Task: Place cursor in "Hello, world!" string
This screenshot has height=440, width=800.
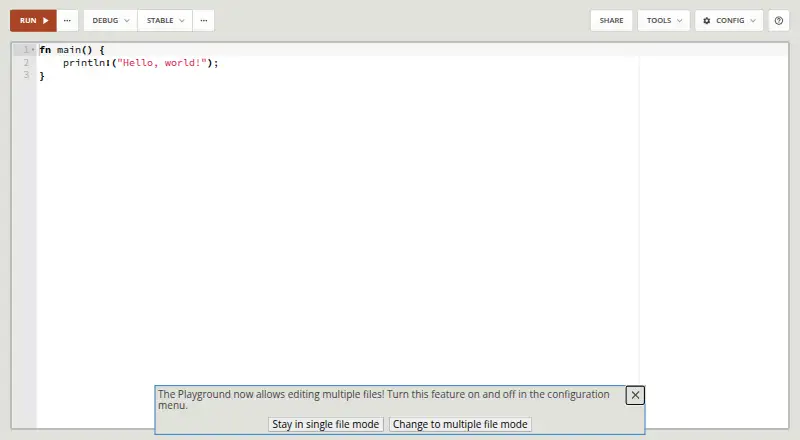Action: coord(162,63)
